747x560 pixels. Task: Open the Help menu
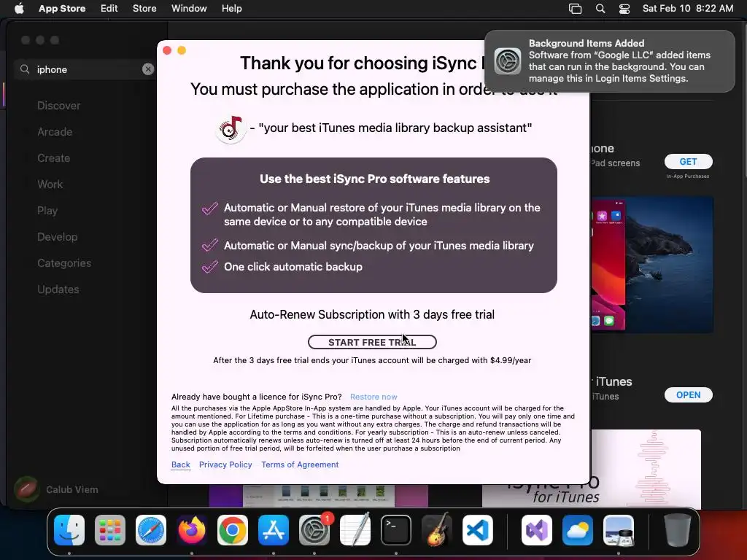[x=231, y=9]
